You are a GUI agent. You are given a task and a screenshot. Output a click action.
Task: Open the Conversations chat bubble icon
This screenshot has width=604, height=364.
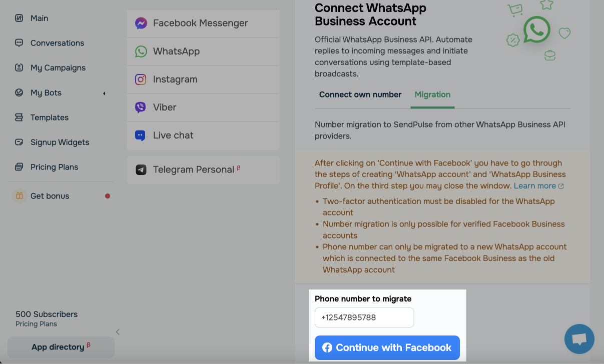coord(19,43)
